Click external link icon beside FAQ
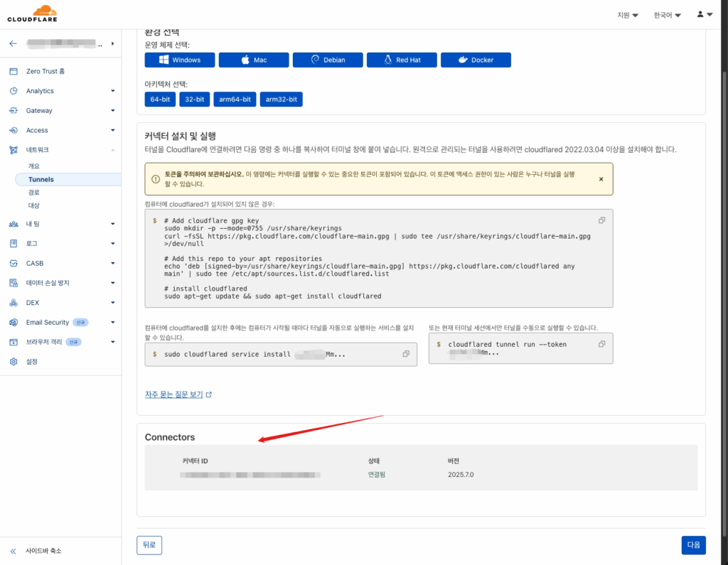728x565 pixels. point(209,394)
